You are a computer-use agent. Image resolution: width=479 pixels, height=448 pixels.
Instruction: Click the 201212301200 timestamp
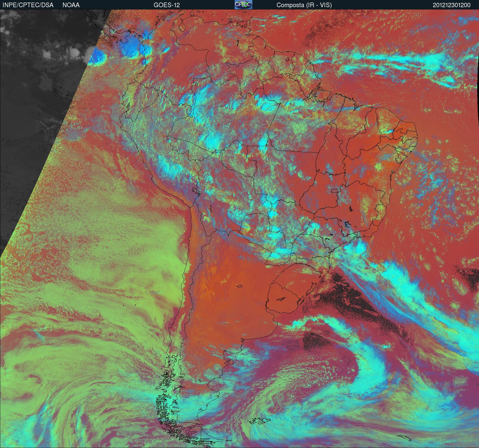click(x=452, y=5)
